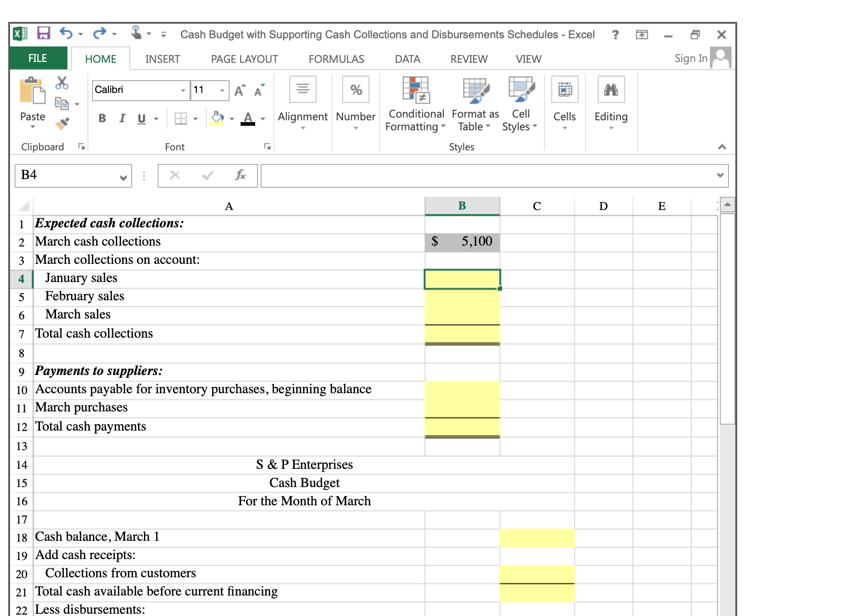The width and height of the screenshot is (852, 616).
Task: Open Format as Table gallery
Action: pyautogui.click(x=475, y=105)
